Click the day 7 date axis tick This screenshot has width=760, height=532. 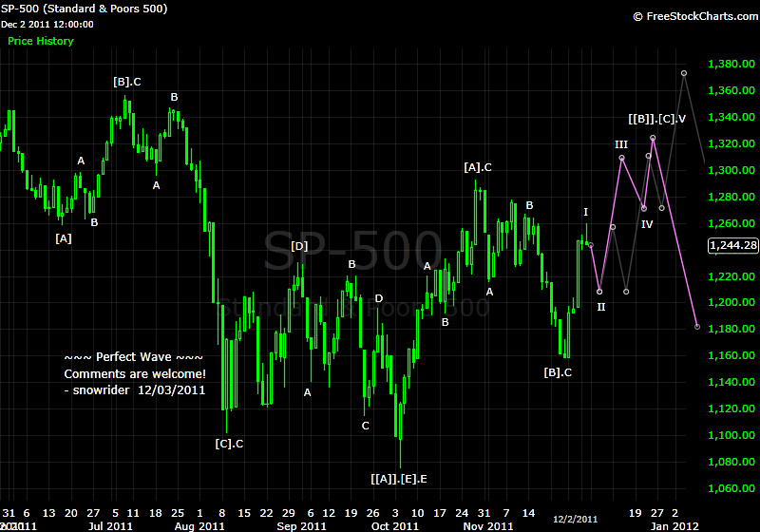[x=506, y=513]
